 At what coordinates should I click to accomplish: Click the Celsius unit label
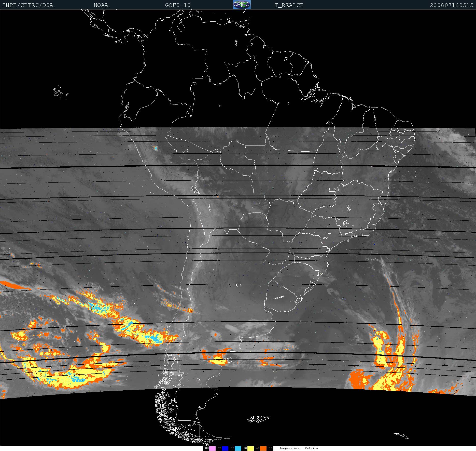312,448
